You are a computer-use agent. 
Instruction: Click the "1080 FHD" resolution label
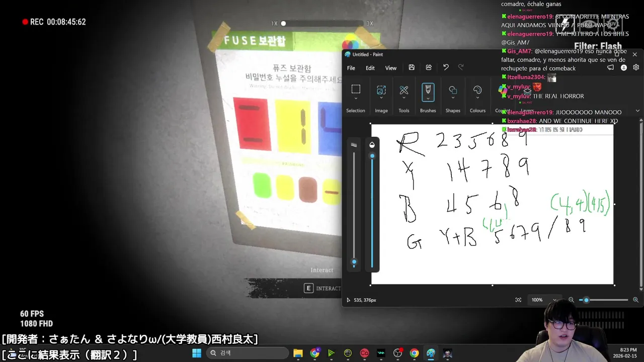[x=36, y=324]
